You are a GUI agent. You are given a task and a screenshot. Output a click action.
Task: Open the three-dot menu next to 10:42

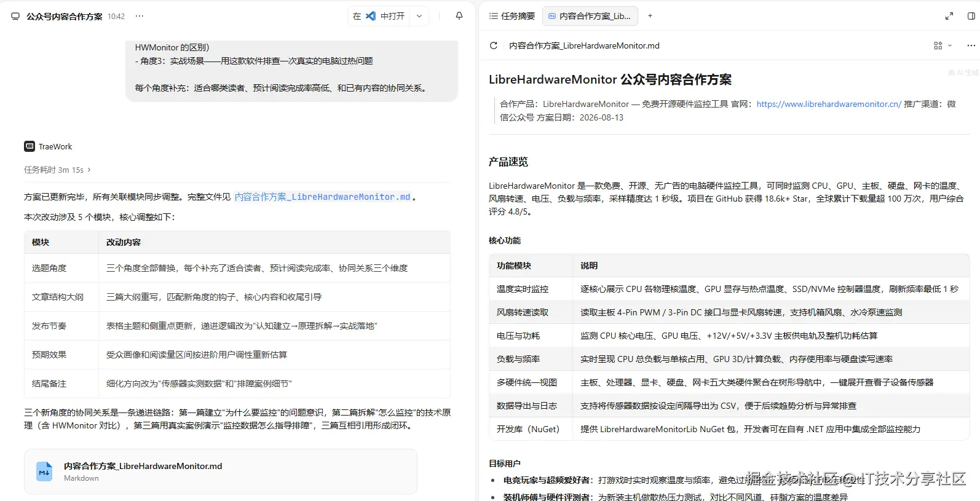[x=140, y=16]
